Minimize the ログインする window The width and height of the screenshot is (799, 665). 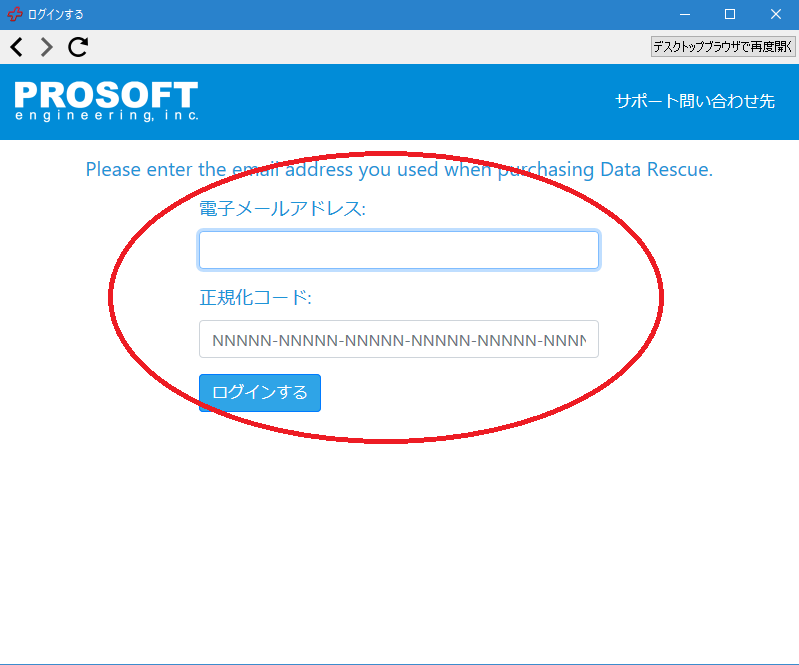tap(685, 15)
